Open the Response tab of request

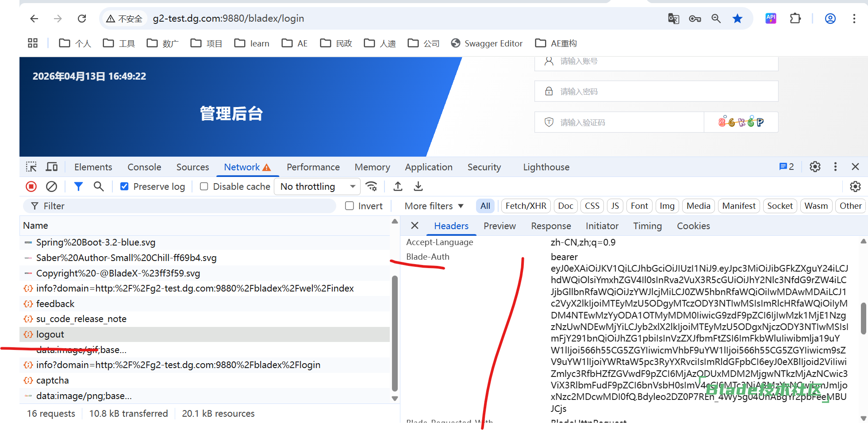(x=551, y=226)
